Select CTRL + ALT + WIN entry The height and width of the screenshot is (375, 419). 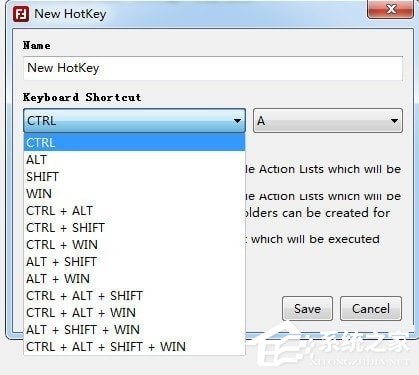click(x=134, y=313)
